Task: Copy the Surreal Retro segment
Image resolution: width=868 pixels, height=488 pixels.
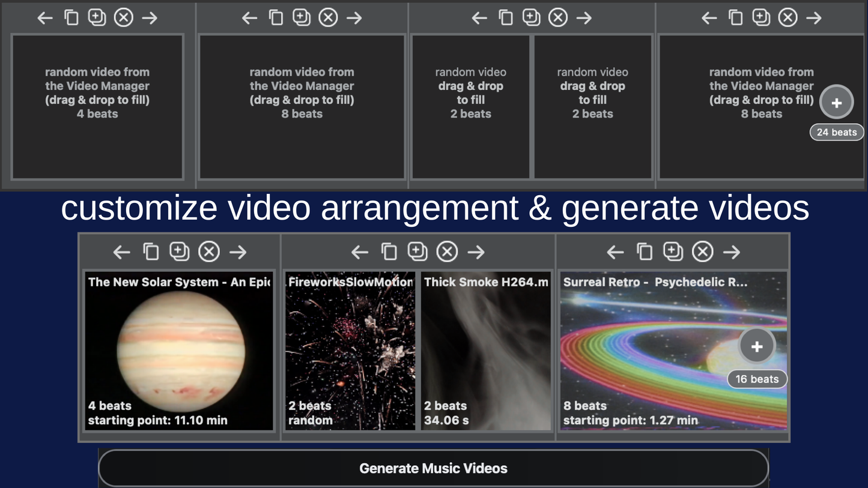Action: point(644,252)
